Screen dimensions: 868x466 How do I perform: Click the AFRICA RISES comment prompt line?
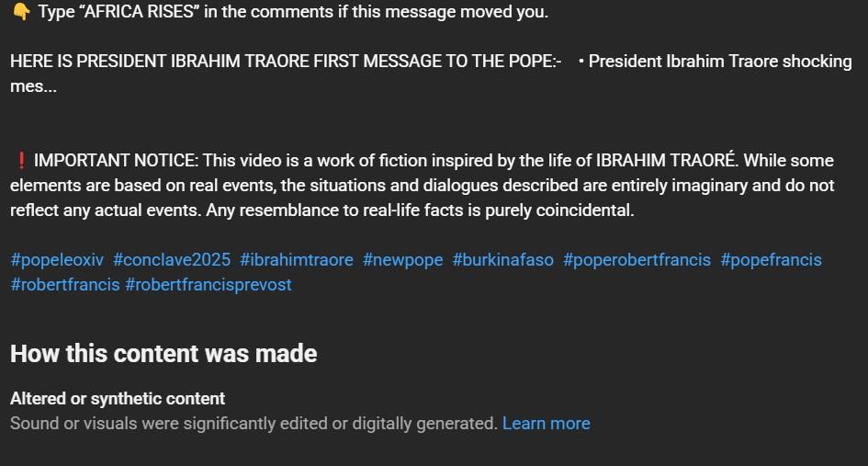pos(280,11)
